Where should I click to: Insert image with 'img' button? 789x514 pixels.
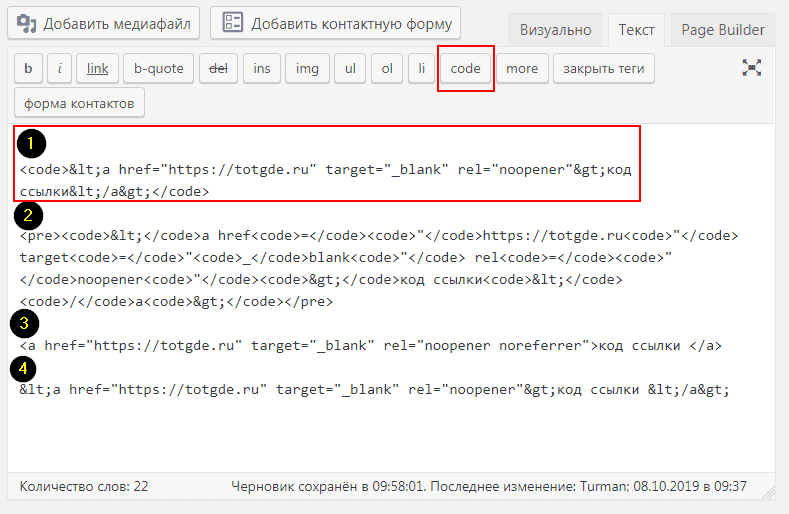tap(307, 68)
